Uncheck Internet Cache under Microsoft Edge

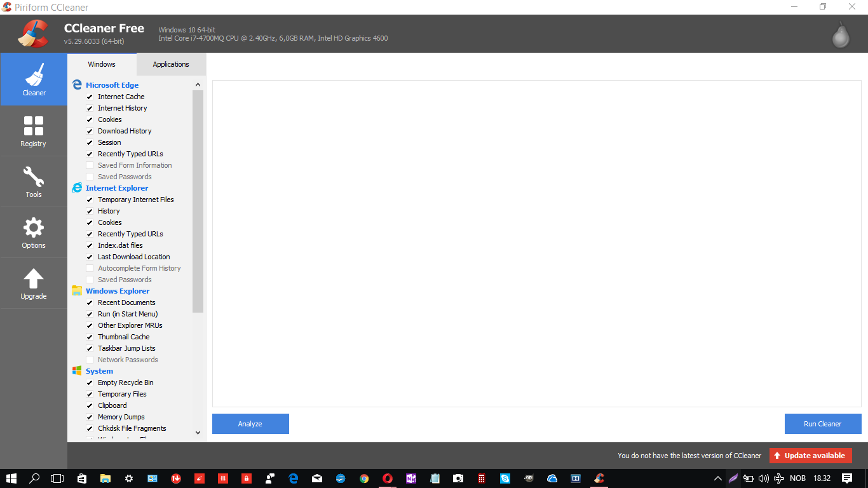[90, 97]
